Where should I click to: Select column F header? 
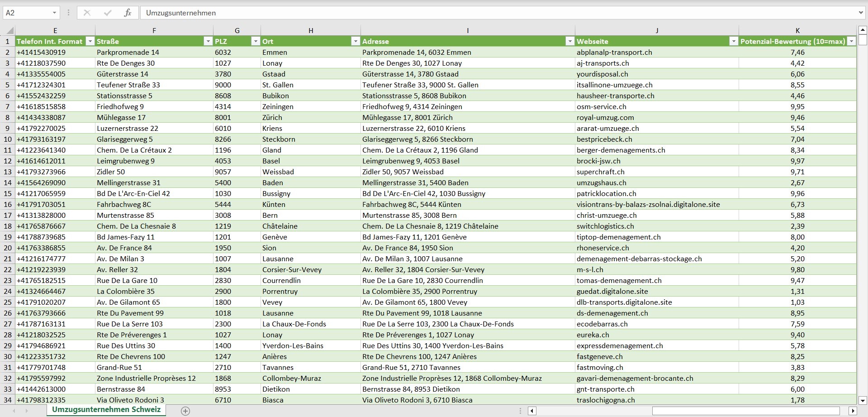tap(154, 30)
